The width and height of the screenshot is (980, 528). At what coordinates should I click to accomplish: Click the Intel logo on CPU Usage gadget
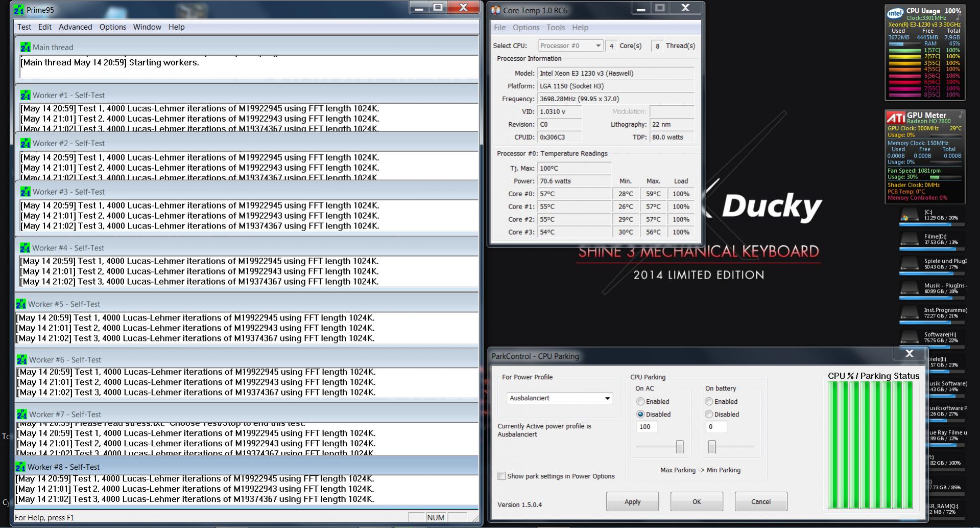click(896, 13)
